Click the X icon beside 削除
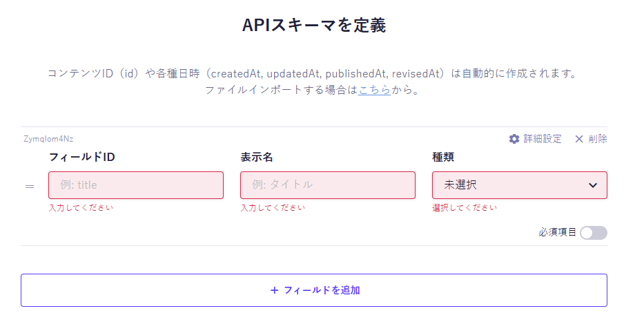 (x=579, y=139)
